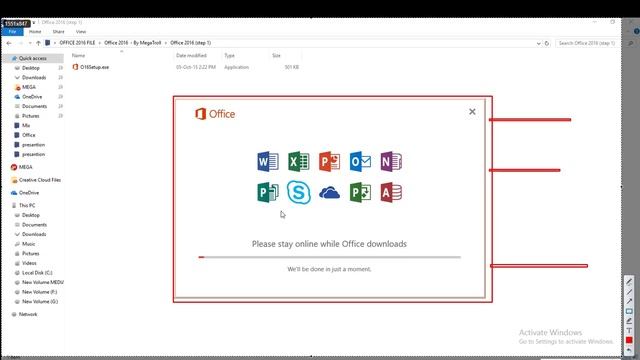Screen dimensions: 640x360
Task: Open the File tab in Explorer
Action: 12,31
